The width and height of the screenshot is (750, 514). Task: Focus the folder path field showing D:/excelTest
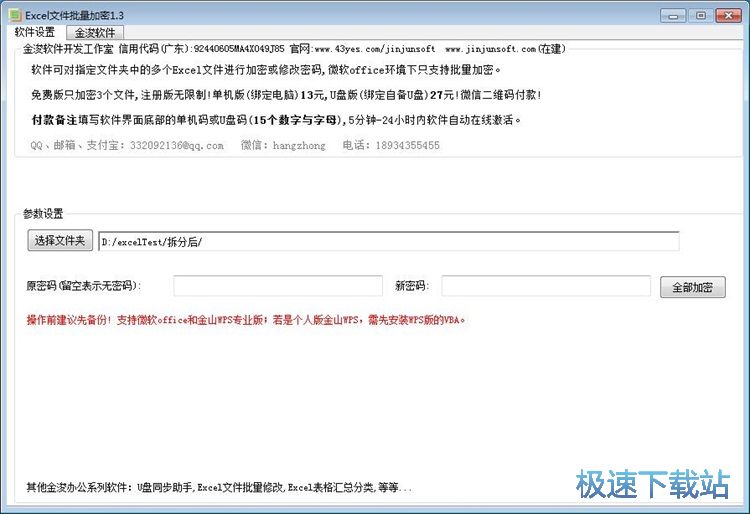(x=388, y=241)
